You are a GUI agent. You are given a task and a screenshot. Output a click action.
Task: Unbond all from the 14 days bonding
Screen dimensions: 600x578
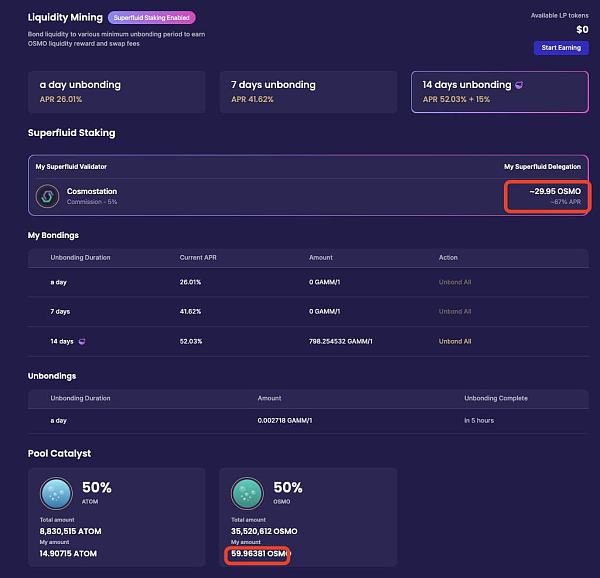click(x=455, y=341)
